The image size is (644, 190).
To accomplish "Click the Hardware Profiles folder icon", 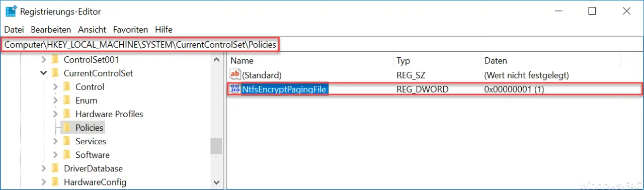I will coord(66,114).
